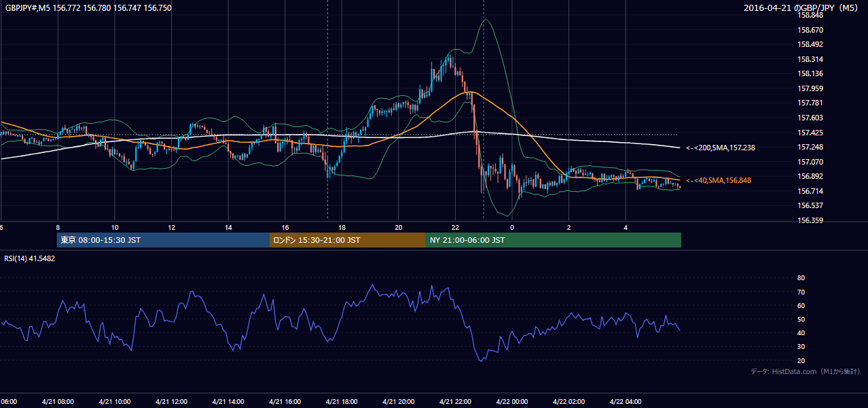Image resolution: width=868 pixels, height=408 pixels.
Task: Click the 157.603 price axis label
Action: coord(811,118)
